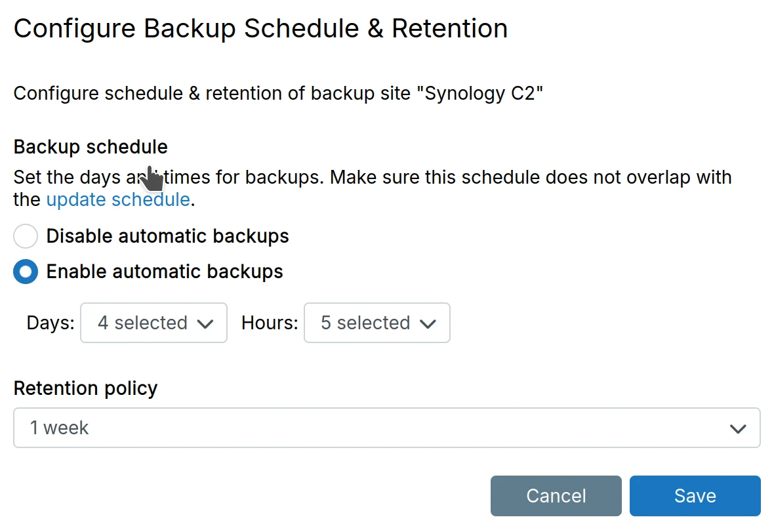Click the "Configure Backup Schedule & Retention" title
Screen dimensions: 774x532
pos(260,29)
